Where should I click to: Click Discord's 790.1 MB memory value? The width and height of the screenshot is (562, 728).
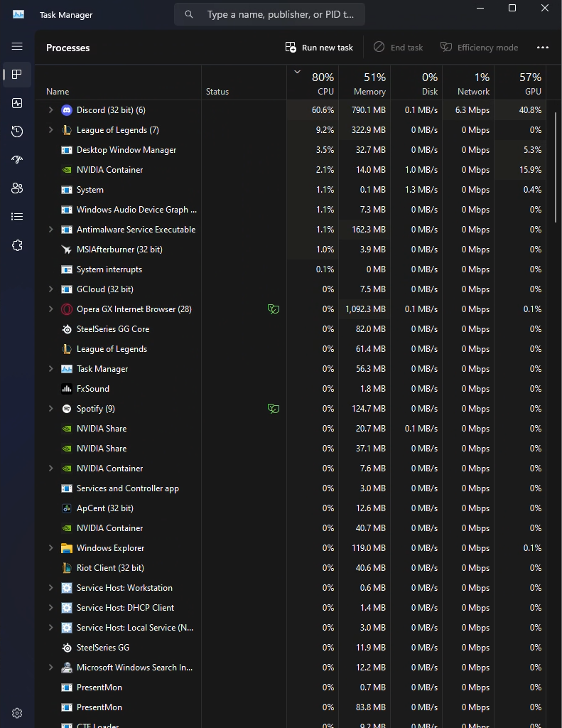coord(369,110)
